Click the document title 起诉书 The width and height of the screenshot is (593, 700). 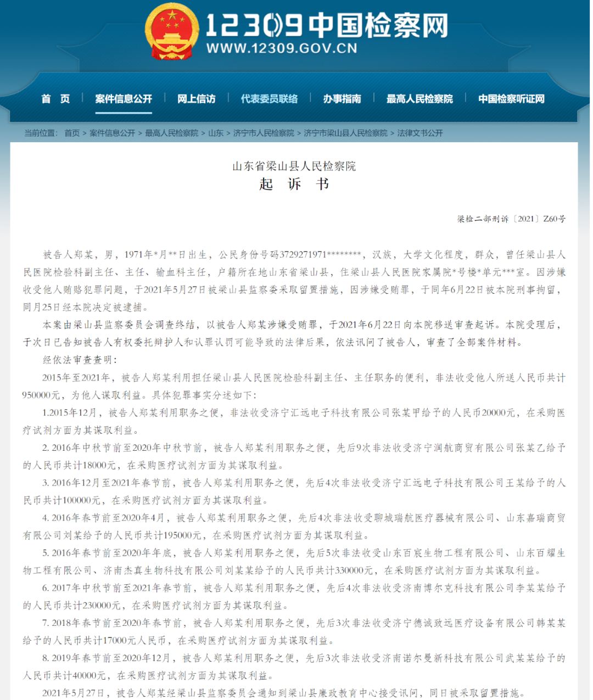[x=294, y=184]
